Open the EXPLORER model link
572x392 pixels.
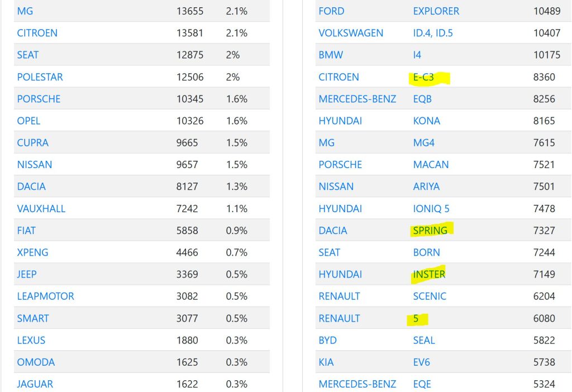(436, 11)
